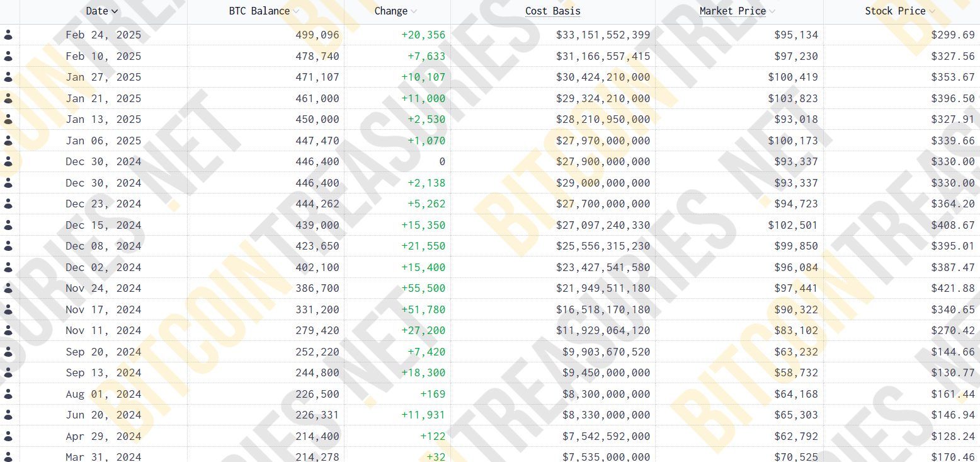Screen dimensions: 980x462
Task: Click the person icon for Jan 27, 2025
Action: pyautogui.click(x=8, y=78)
